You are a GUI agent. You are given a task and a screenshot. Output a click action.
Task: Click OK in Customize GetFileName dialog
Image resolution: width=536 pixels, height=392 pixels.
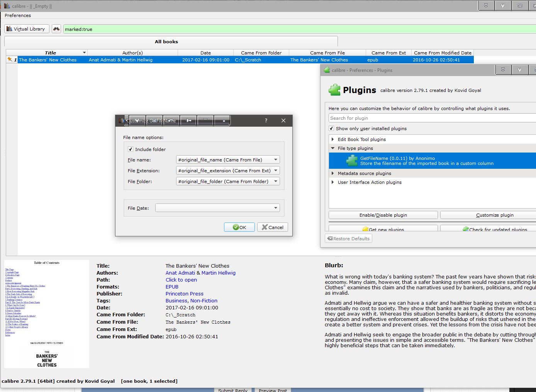tap(239, 227)
